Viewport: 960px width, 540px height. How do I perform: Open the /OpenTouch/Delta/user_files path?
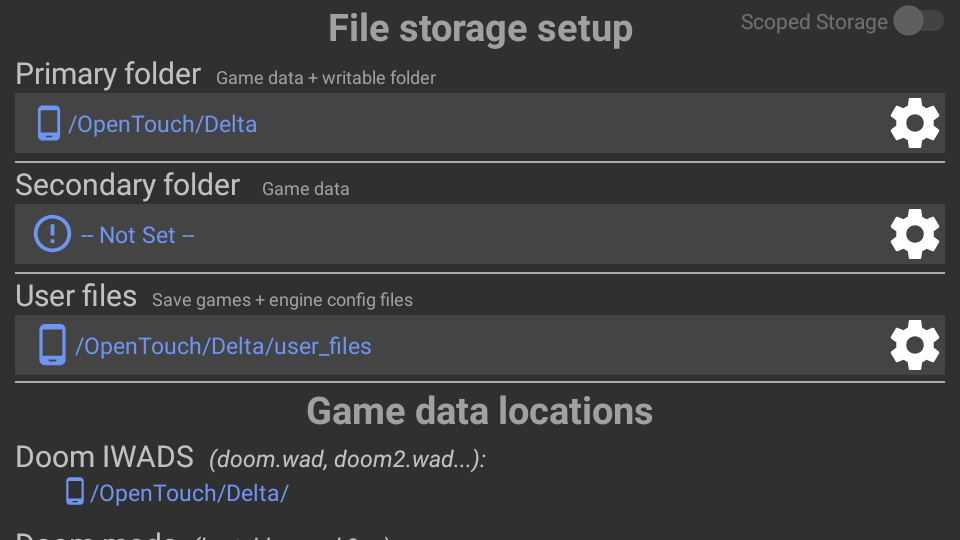tap(223, 347)
